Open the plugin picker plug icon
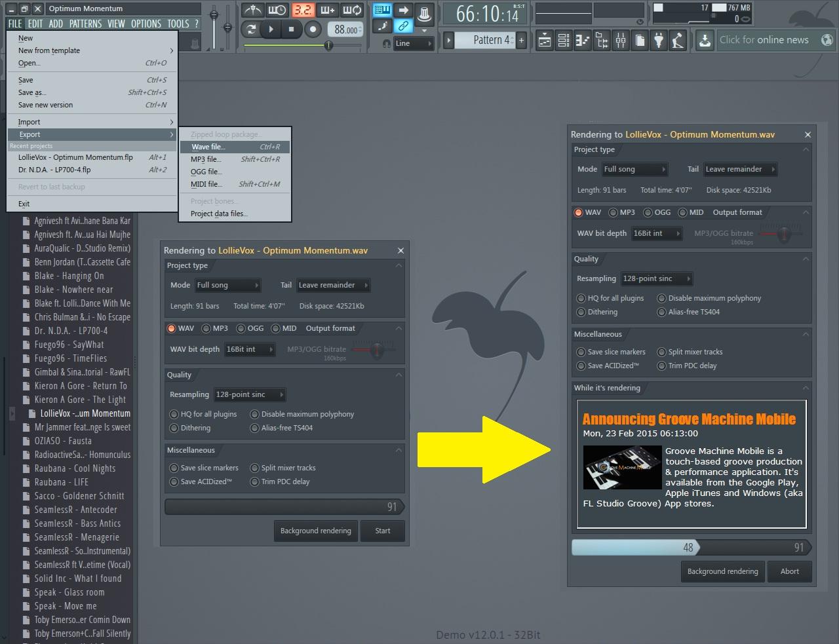This screenshot has width=839, height=644. click(659, 41)
